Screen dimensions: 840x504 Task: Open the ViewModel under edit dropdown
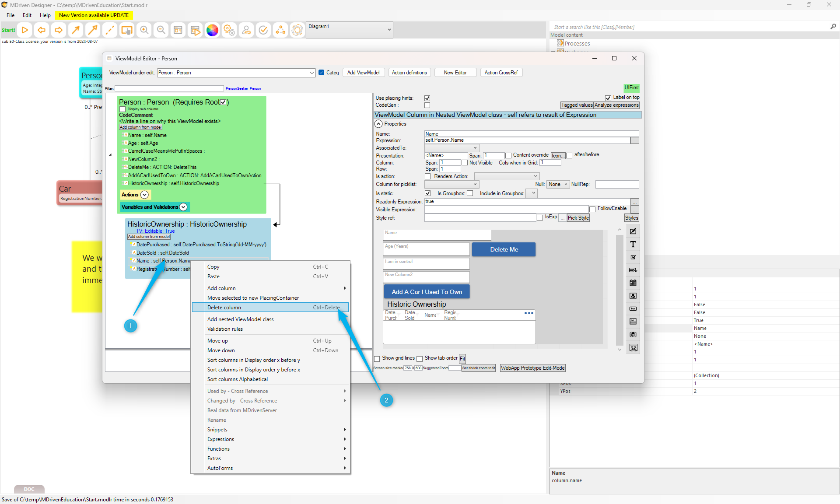tap(311, 73)
